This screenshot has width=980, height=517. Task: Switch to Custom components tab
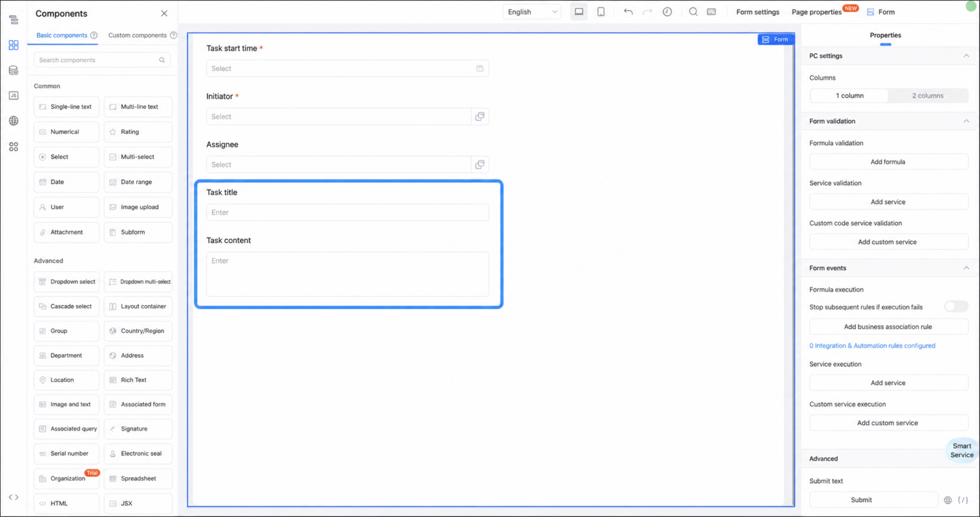[x=137, y=35]
